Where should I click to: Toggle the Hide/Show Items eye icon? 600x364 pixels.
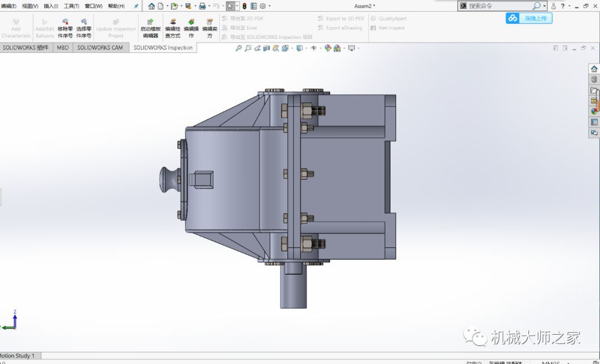313,48
